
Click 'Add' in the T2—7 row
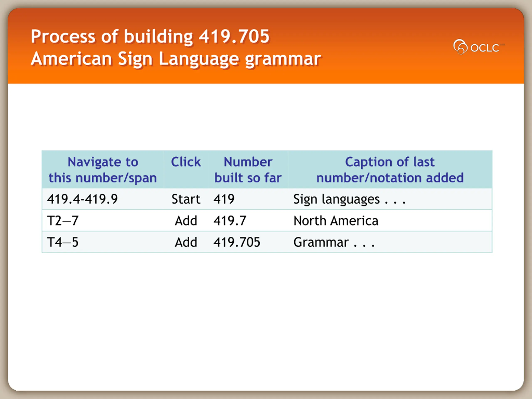pyautogui.click(x=186, y=220)
